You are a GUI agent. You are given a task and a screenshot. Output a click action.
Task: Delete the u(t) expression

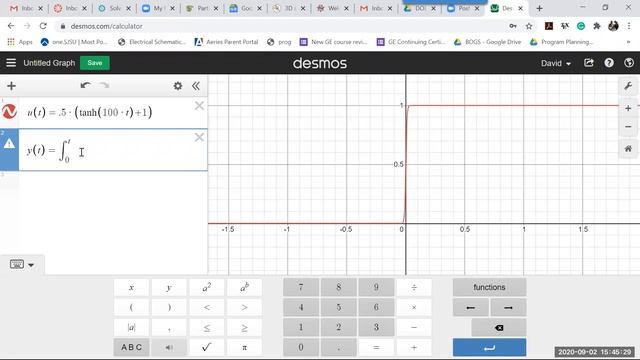(x=199, y=106)
